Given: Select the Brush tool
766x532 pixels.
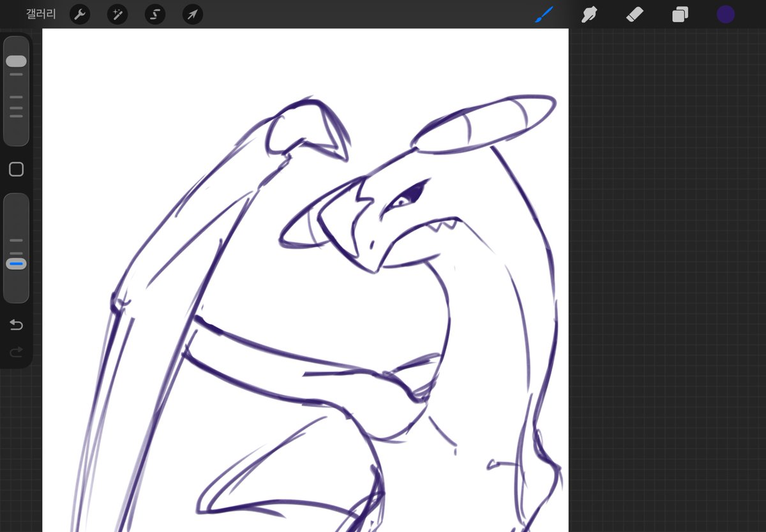Looking at the screenshot, I should coord(544,14).
